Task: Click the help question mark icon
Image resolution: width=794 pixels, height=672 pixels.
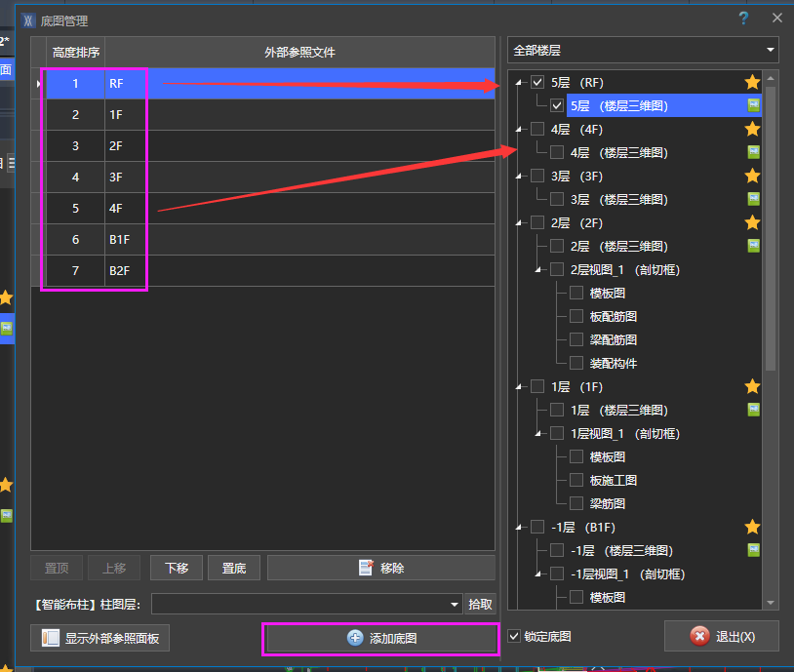Action: (743, 19)
